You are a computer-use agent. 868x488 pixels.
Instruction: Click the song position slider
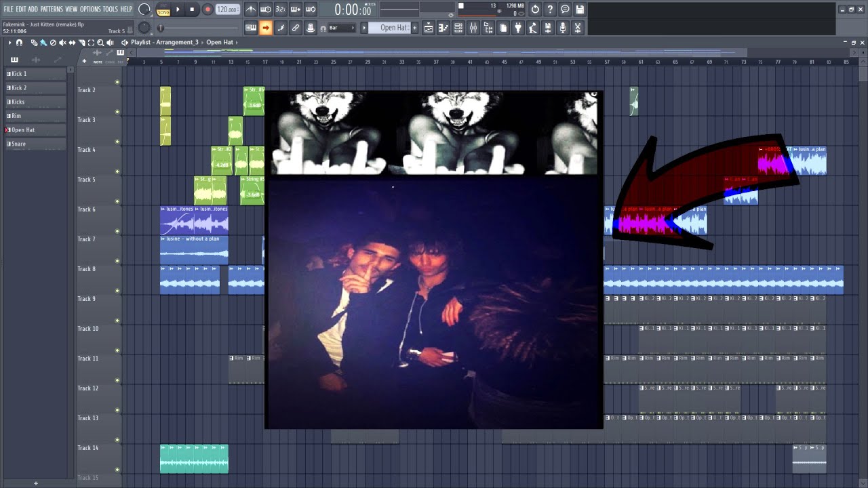pyautogui.click(x=199, y=28)
